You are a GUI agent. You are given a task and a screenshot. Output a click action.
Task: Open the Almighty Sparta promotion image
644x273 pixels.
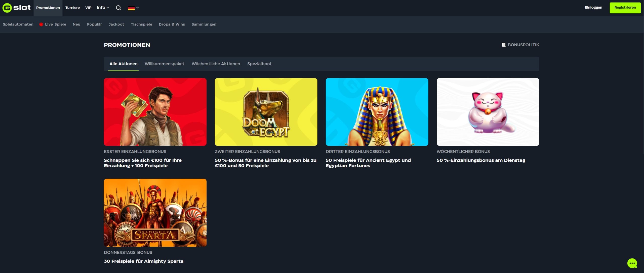click(155, 213)
